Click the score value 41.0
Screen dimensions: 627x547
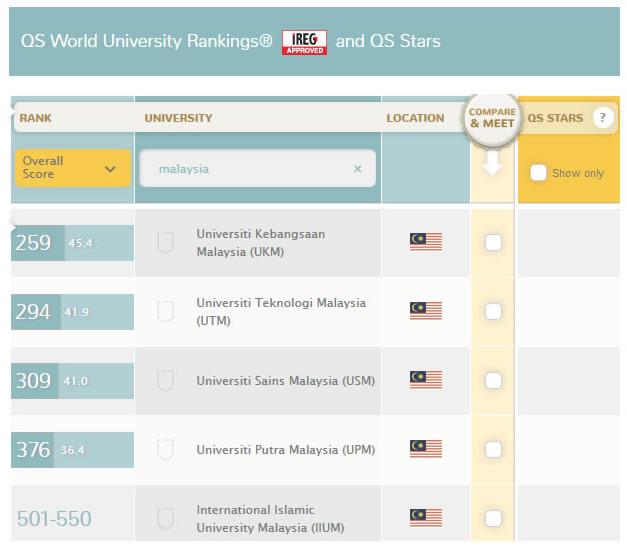[x=76, y=381]
